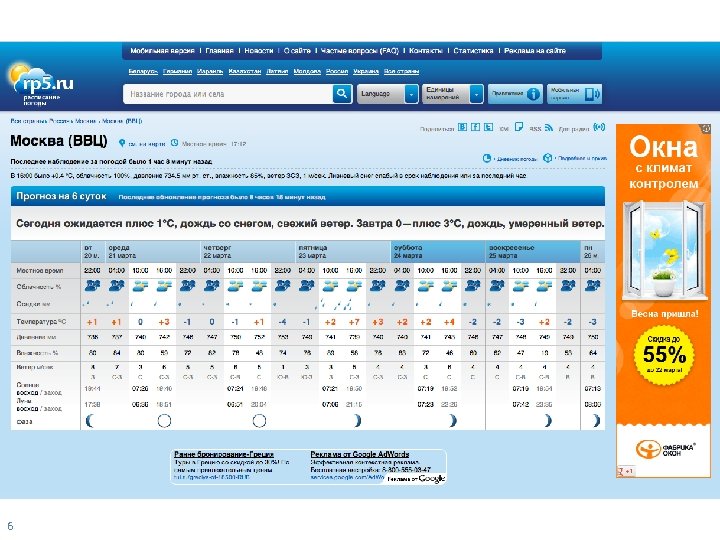Click the crescent moon under вт 20 column
The image size is (720, 540).
click(90, 421)
